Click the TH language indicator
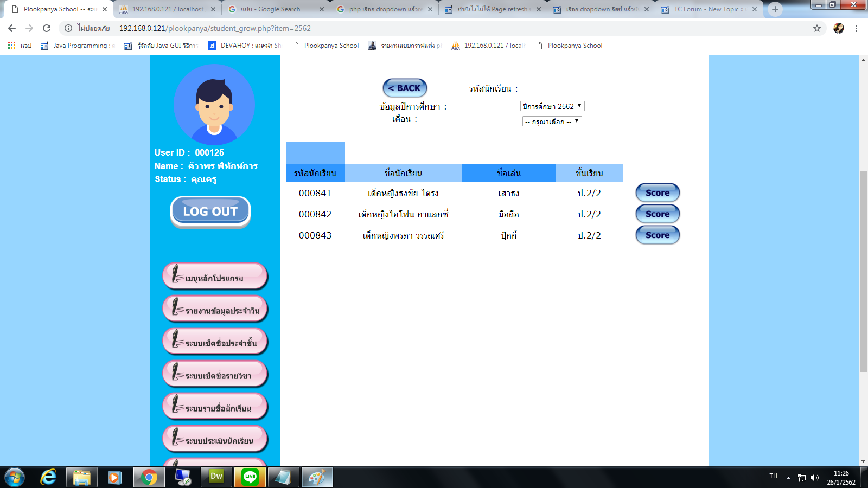Image resolution: width=868 pixels, height=488 pixels. tap(774, 476)
